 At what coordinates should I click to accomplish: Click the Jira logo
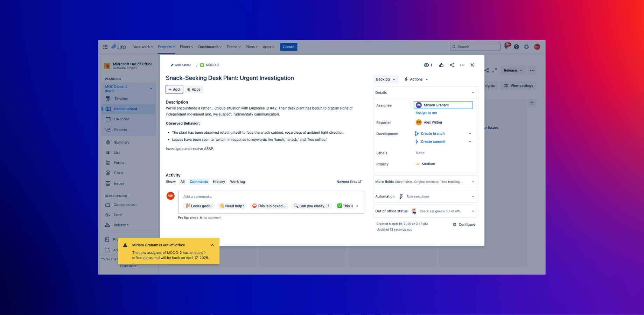click(x=118, y=47)
